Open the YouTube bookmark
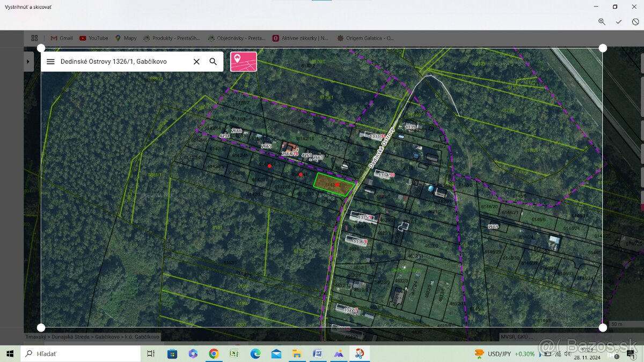Viewport: 644px width, 362px height. tap(94, 38)
